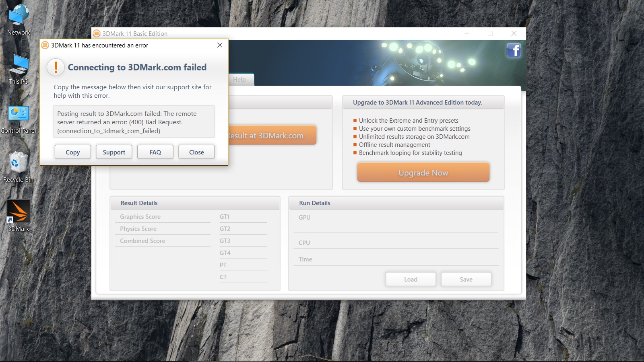Click the Save result button
The height and width of the screenshot is (362, 644).
click(466, 279)
